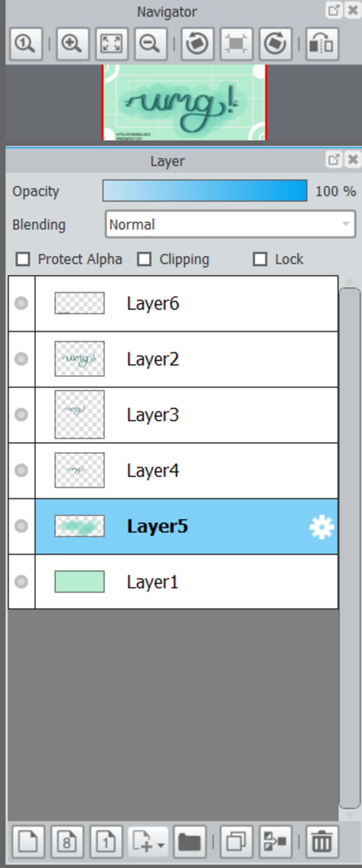Open the add special layer dropdown
Screen dimensions: 362x868
pos(148,842)
